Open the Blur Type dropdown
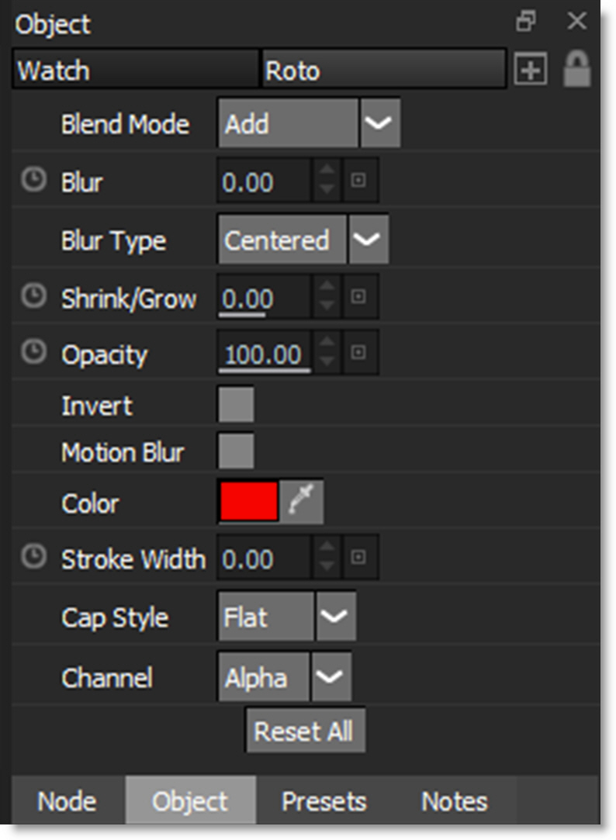The image size is (616, 840). tap(368, 240)
